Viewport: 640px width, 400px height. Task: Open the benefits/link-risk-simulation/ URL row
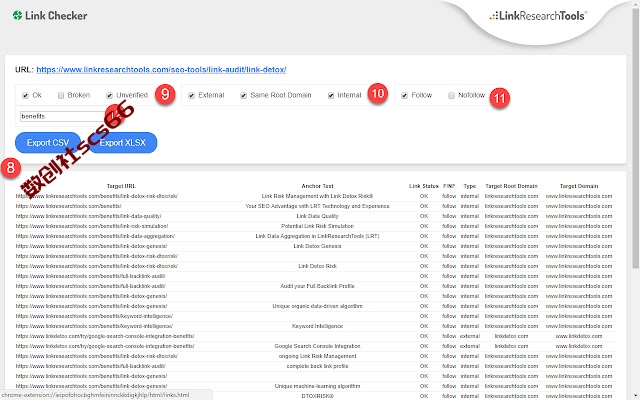pyautogui.click(x=92, y=226)
